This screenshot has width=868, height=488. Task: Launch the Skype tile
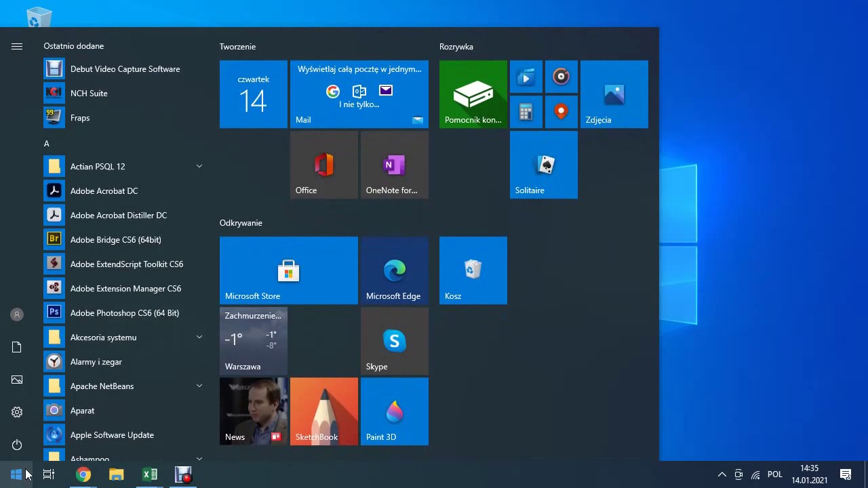[x=395, y=341]
